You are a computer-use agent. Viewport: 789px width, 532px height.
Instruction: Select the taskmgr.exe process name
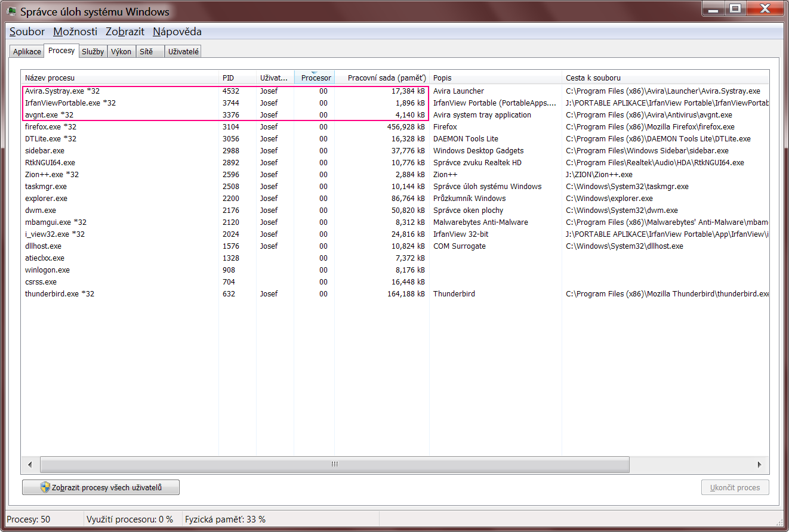click(x=46, y=186)
